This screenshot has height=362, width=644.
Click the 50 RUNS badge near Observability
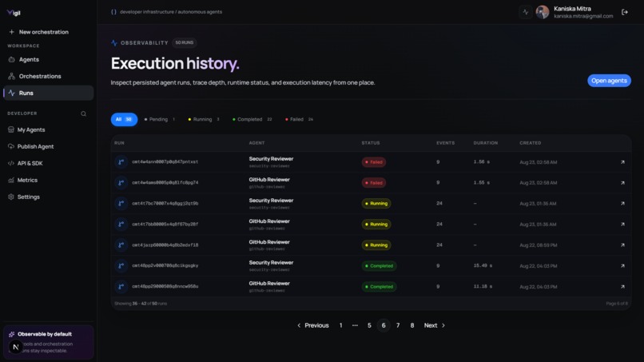(184, 42)
